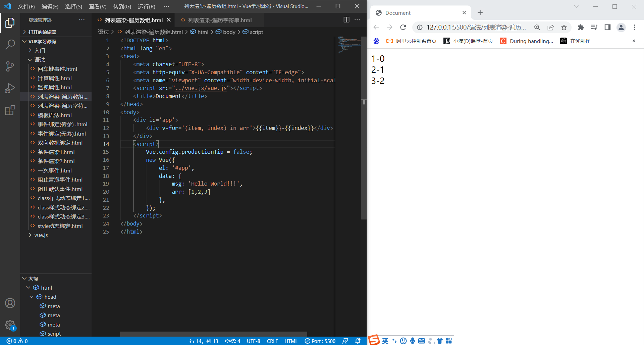This screenshot has height=345, width=644.
Task: View site information icon in address bar
Action: (x=420, y=28)
